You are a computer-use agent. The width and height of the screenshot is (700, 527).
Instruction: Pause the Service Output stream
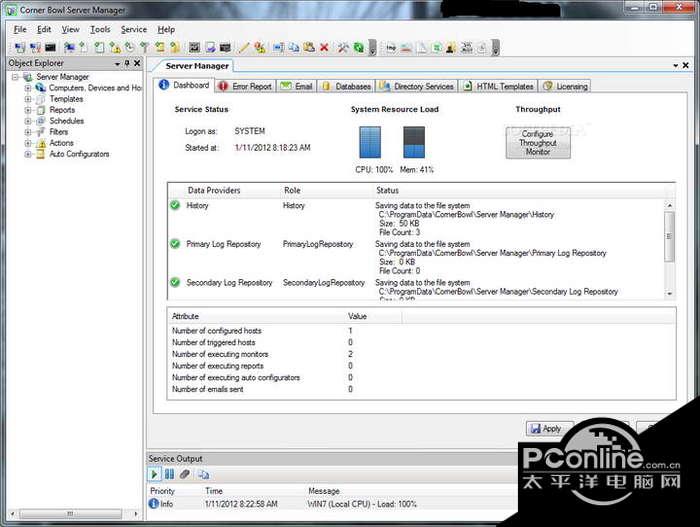169,474
